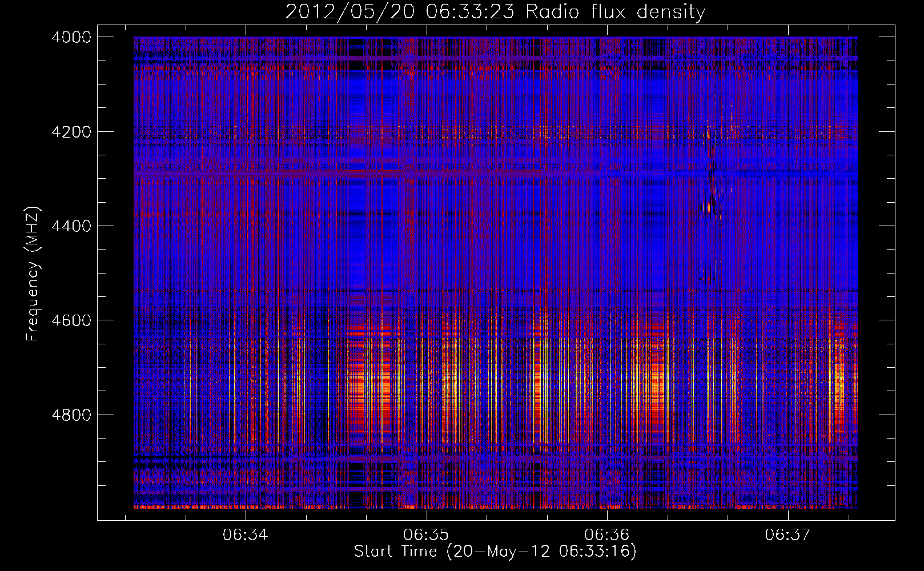Click the "Start Time (20-May-12 06:33:16)" axis title

495,552
